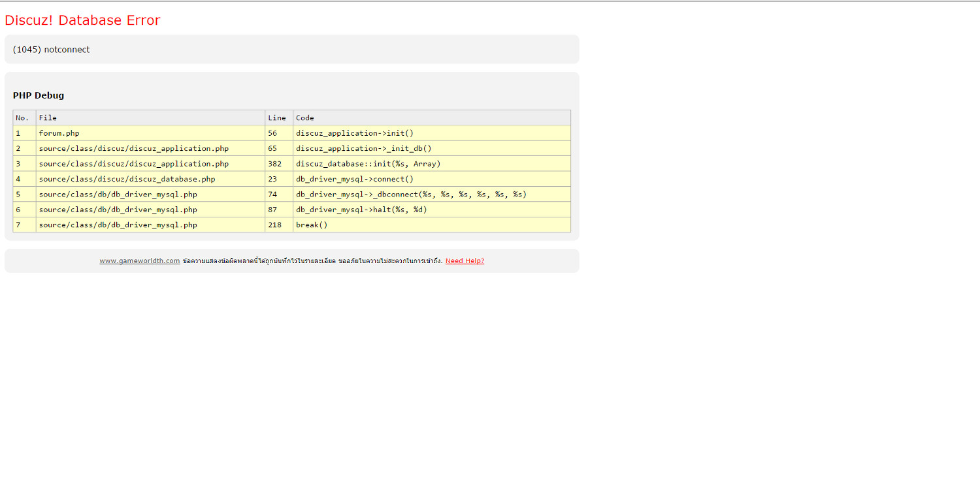Click db_driver_mysql.php file path in row 6
The width and height of the screenshot is (980, 491).
pos(150,210)
